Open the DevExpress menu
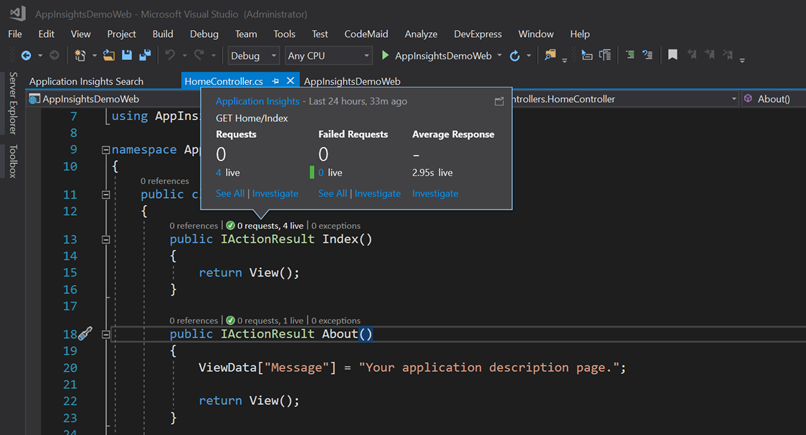This screenshot has height=435, width=806. click(x=478, y=34)
